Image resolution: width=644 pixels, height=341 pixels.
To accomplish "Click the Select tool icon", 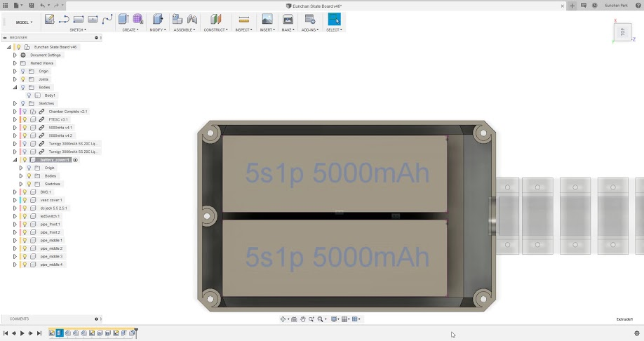I will [x=335, y=20].
